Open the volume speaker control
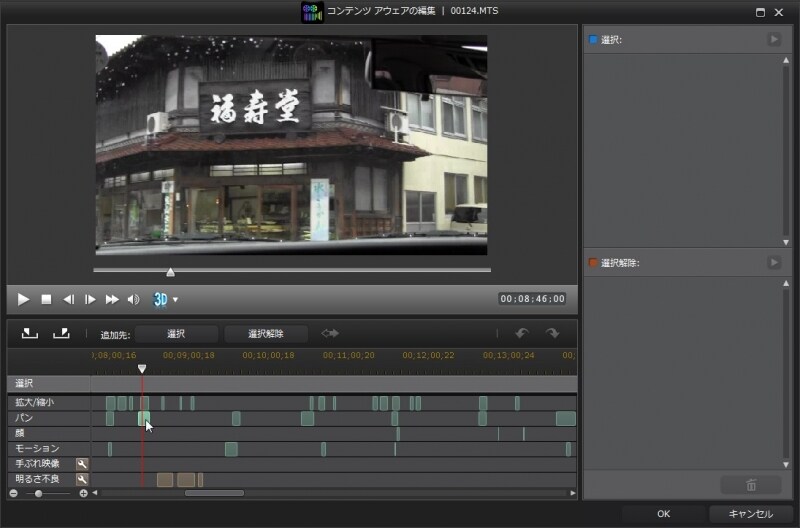 133,299
